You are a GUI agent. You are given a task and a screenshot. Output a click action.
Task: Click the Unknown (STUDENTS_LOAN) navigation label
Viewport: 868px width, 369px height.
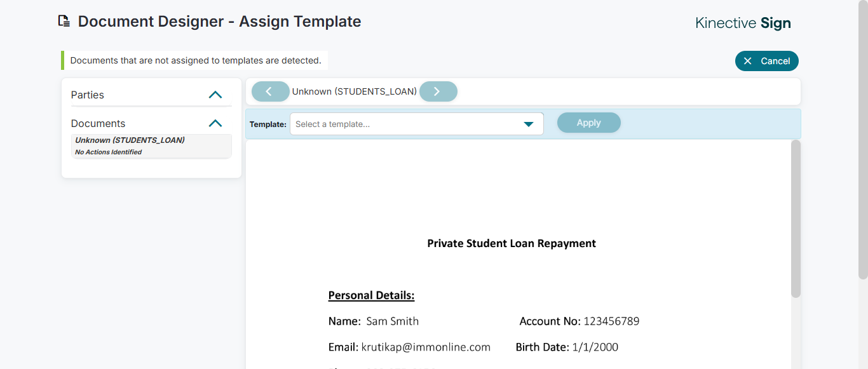coord(354,91)
